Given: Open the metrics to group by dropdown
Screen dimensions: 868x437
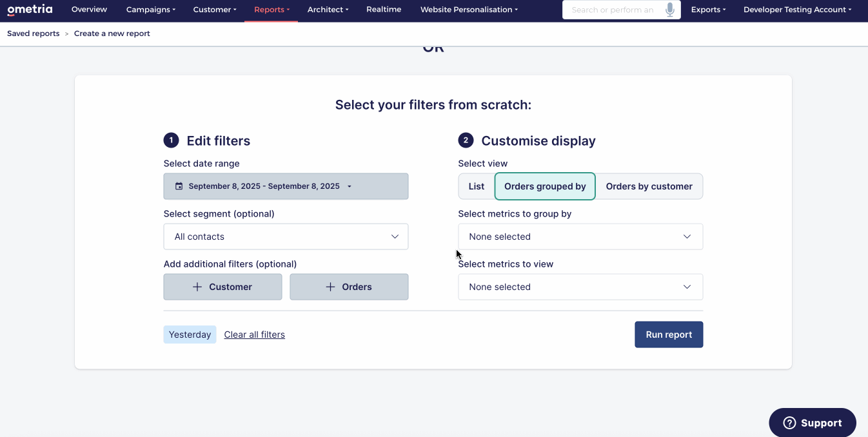Looking at the screenshot, I should 580,236.
